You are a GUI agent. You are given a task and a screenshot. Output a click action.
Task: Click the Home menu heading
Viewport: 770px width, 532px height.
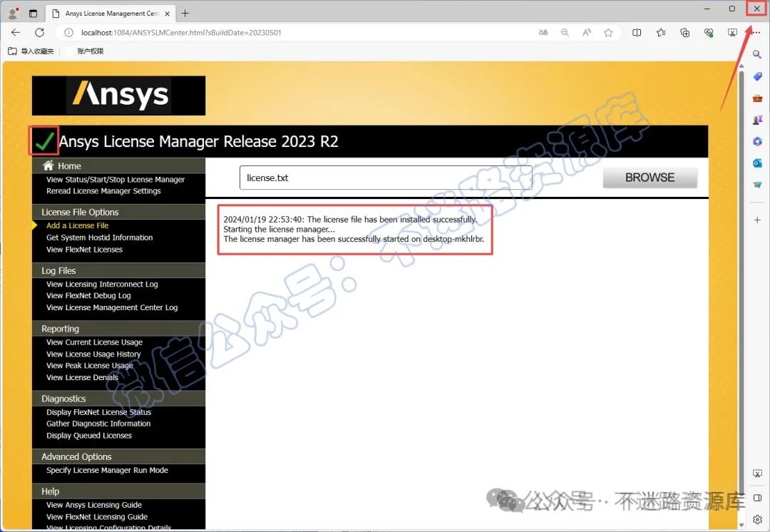pyautogui.click(x=69, y=166)
